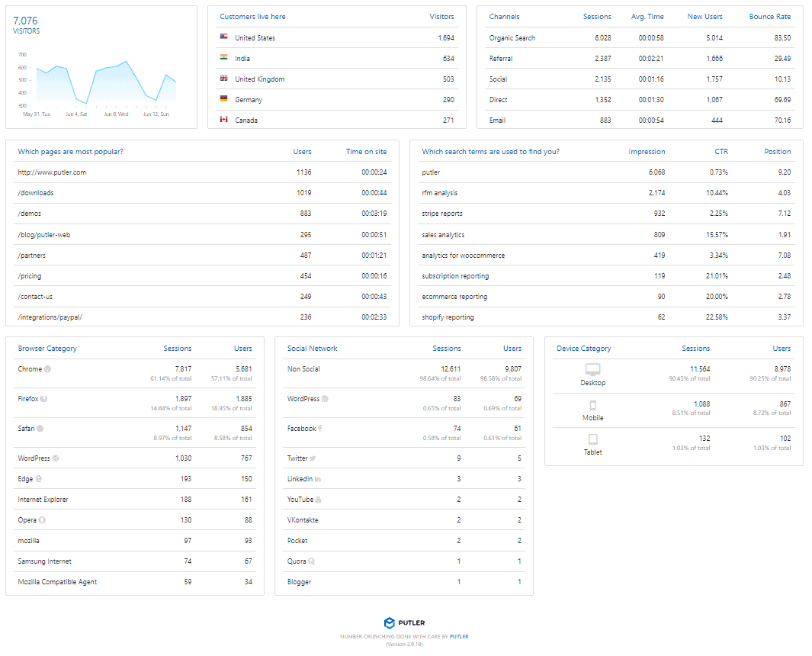Click the India flag icon
The image size is (812, 656).
click(223, 57)
